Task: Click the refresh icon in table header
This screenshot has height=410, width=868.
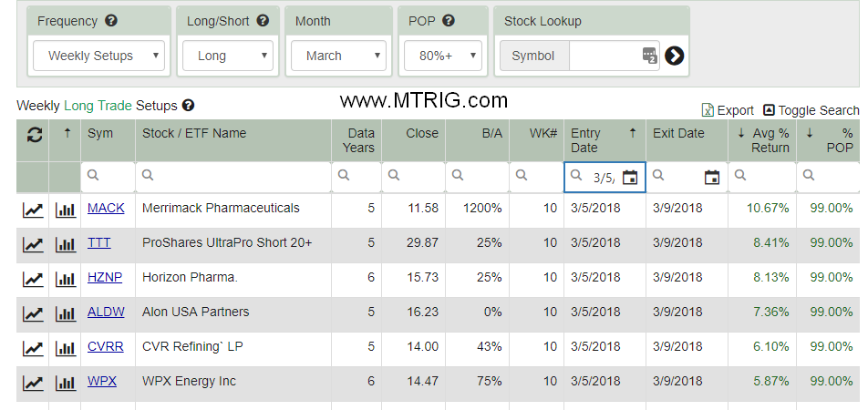Action: 35,135
